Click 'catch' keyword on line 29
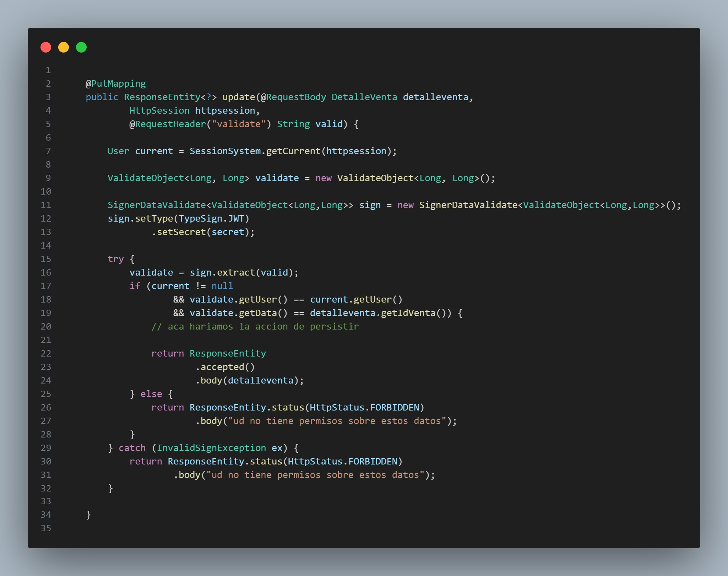The width and height of the screenshot is (728, 576). tap(132, 448)
